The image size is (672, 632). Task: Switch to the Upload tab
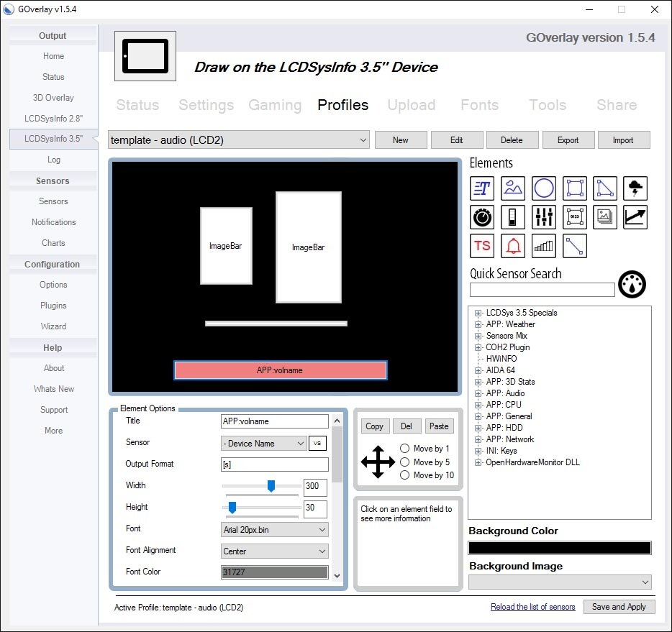(x=412, y=105)
